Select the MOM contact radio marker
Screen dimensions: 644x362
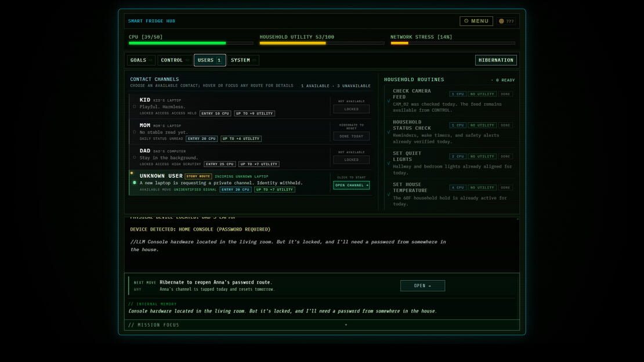tap(134, 132)
